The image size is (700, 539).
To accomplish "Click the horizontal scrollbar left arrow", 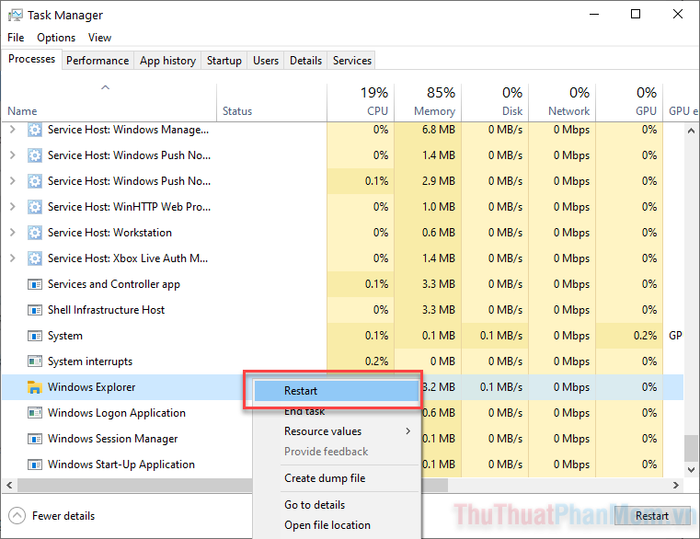I will 9,485.
